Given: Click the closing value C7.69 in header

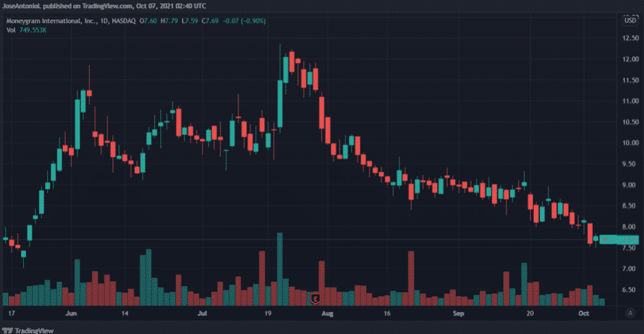Looking at the screenshot, I should (x=210, y=21).
